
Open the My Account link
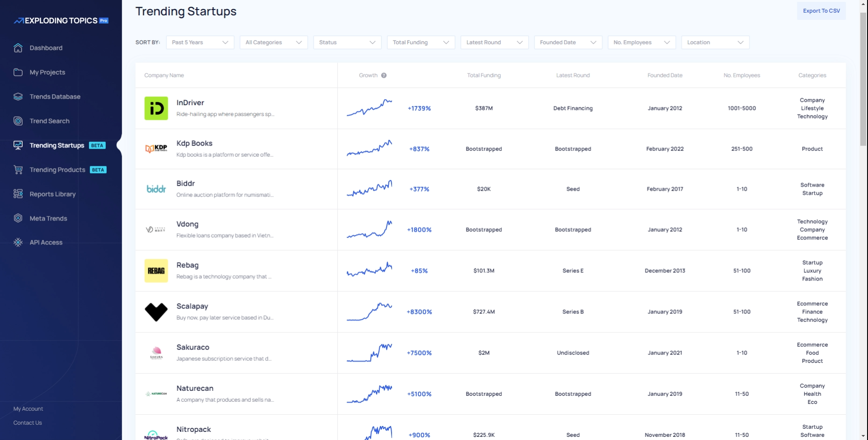(28, 409)
